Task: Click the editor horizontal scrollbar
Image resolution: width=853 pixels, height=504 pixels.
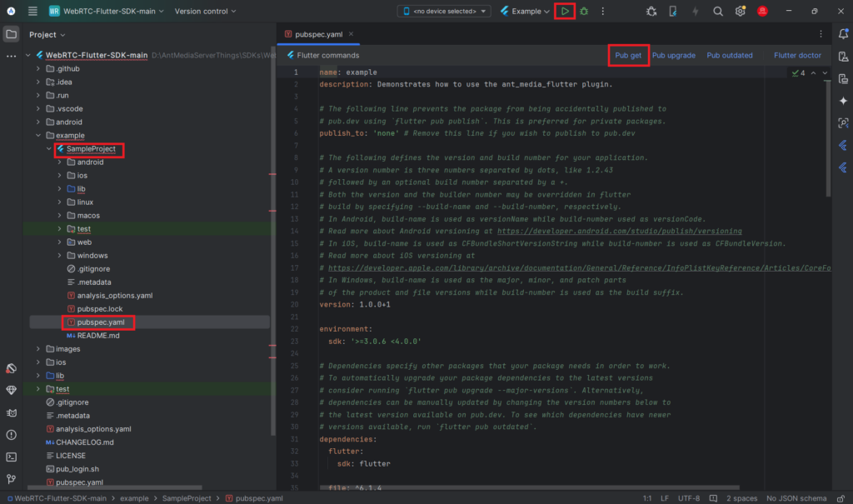Action: click(x=529, y=487)
